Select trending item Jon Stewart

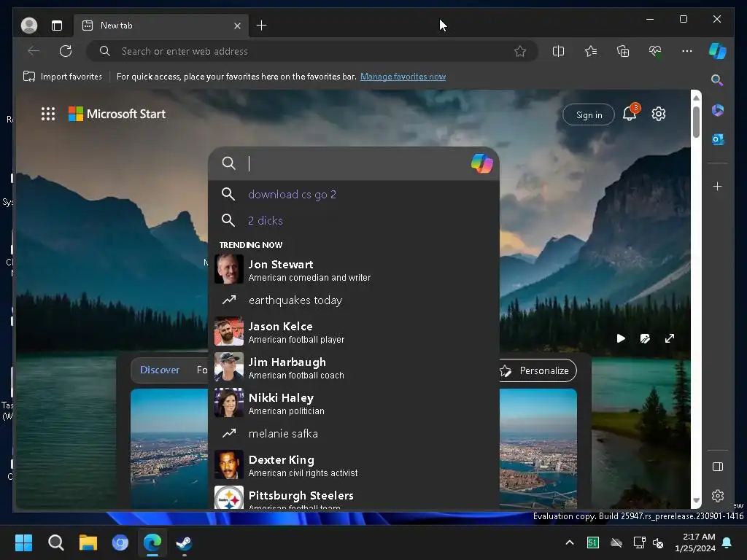[354, 270]
